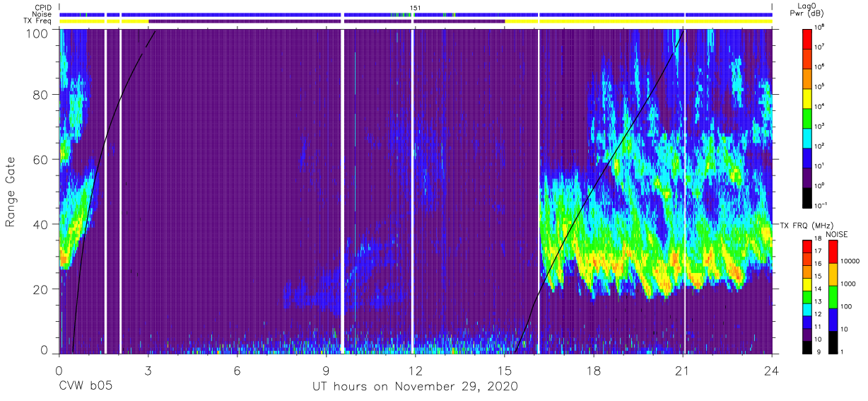Click x-axis tick label '12'
This screenshot has height=401, width=868.
click(x=416, y=370)
